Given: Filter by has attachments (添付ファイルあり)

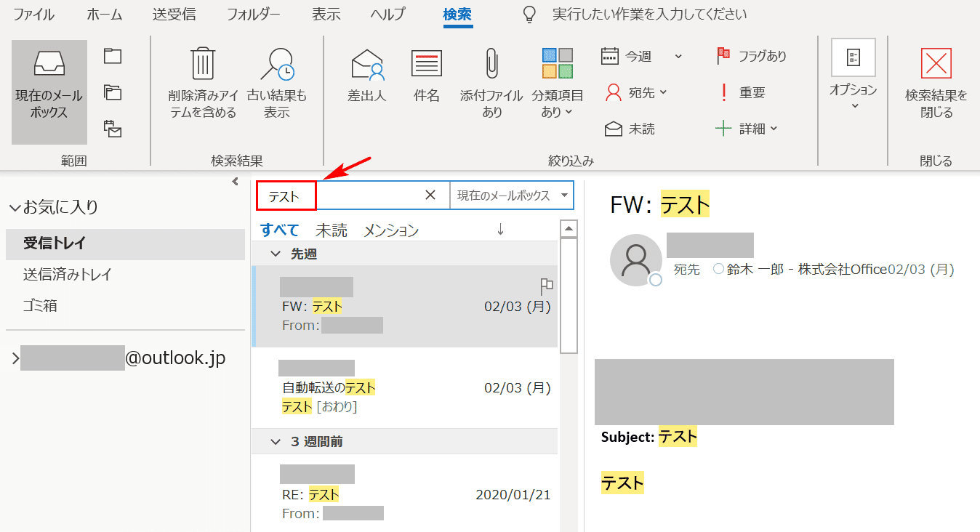Looking at the screenshot, I should click(x=492, y=84).
